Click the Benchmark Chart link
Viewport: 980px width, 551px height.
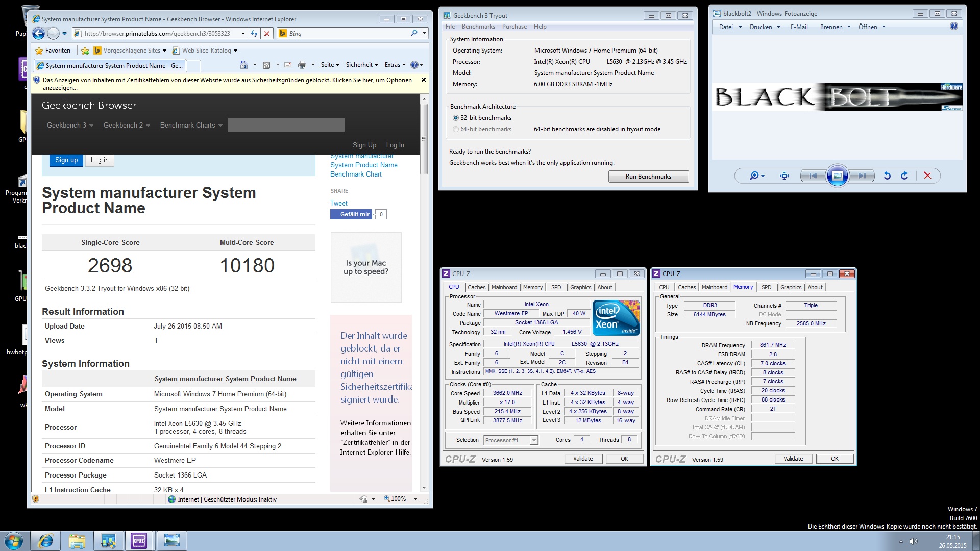click(x=356, y=174)
